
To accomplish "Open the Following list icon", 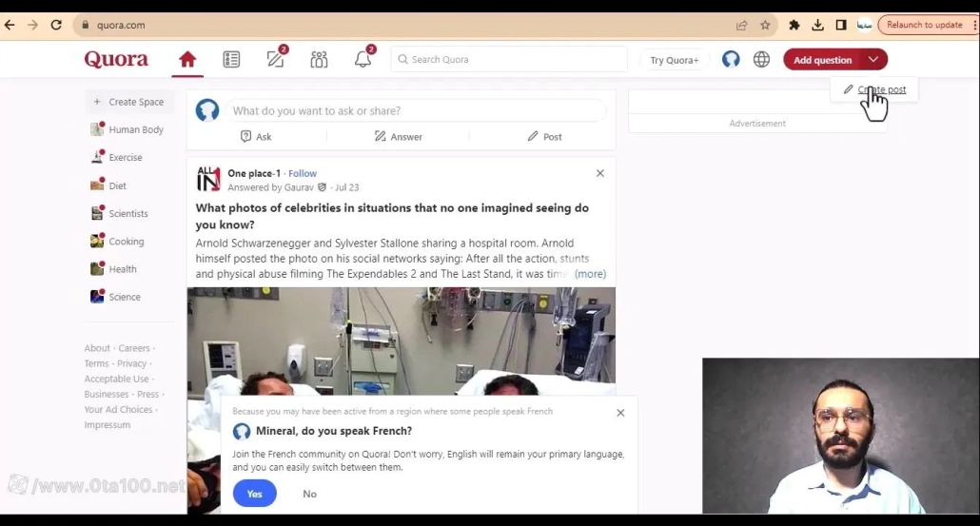I will pyautogui.click(x=231, y=60).
